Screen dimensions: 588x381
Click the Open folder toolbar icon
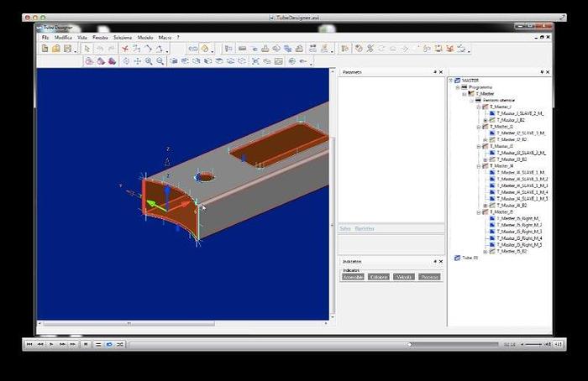[x=56, y=49]
